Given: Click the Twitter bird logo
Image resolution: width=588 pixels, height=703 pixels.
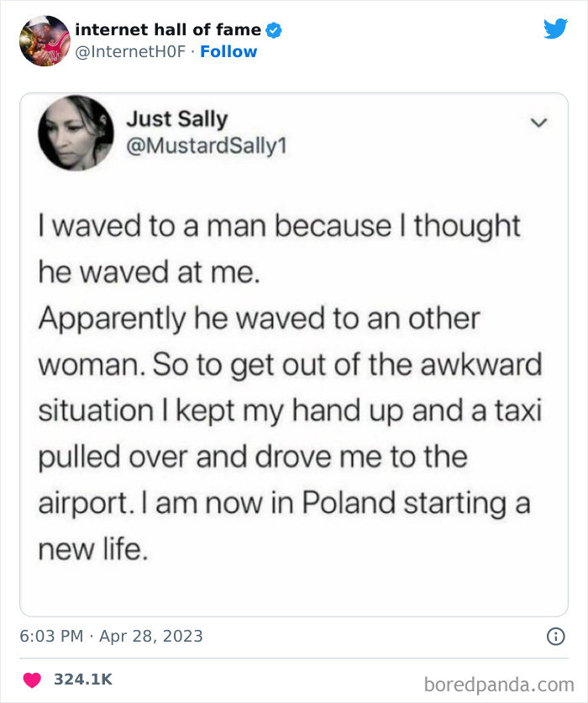Looking at the screenshot, I should (x=556, y=29).
